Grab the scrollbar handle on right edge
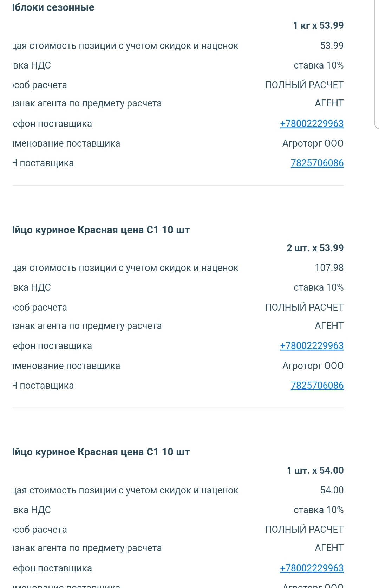379x588 pixels. (x=376, y=63)
